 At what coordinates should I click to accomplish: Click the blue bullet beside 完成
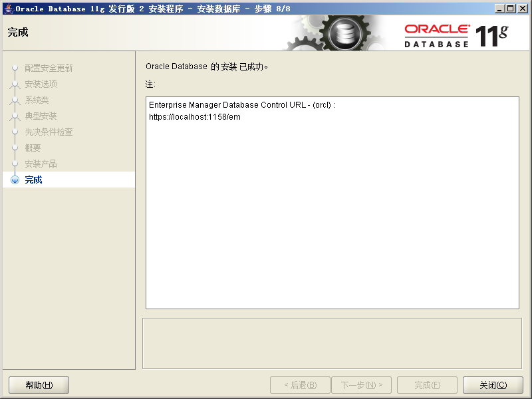click(x=15, y=180)
